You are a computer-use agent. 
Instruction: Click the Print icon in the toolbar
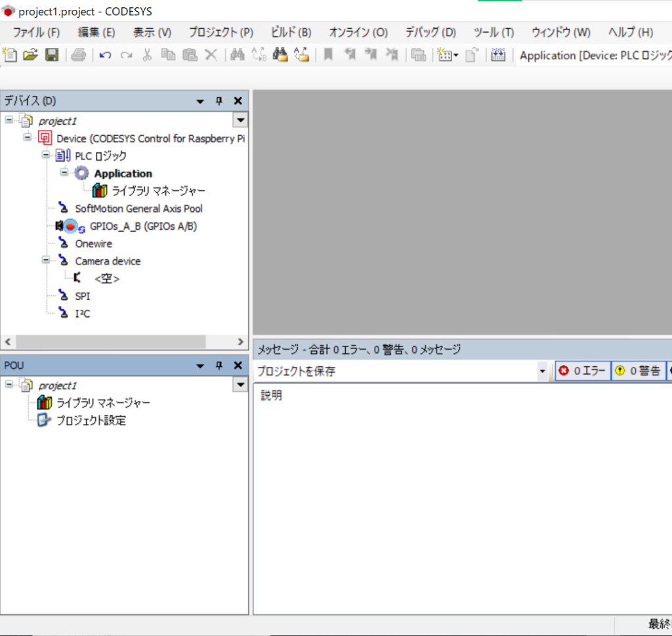point(79,55)
